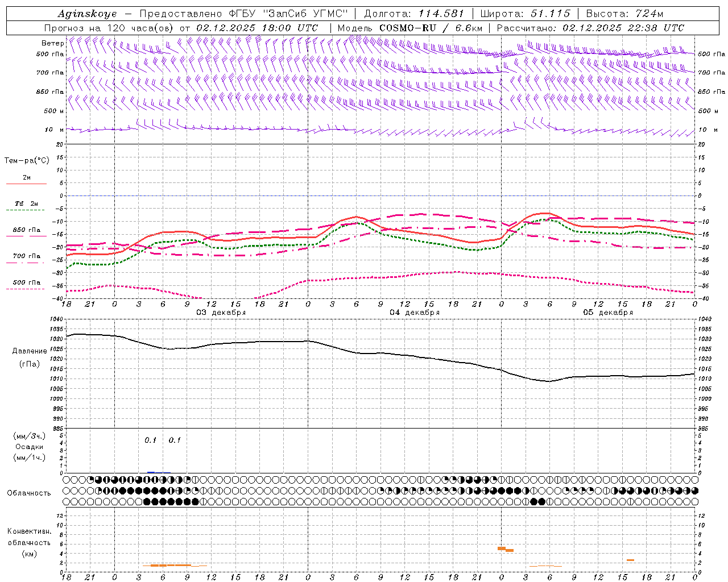Click the small blue precipitation bar on 03 декабря
Viewport: 728px width, 582px height.
pos(151,472)
